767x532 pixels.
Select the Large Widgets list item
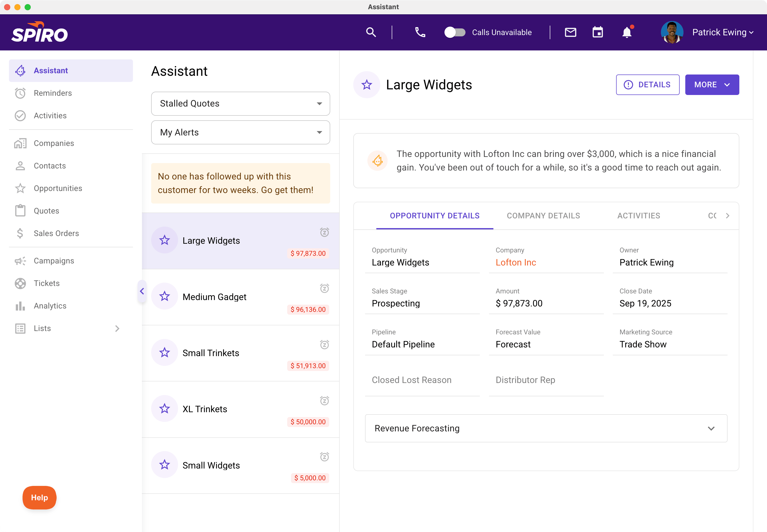[x=241, y=241]
